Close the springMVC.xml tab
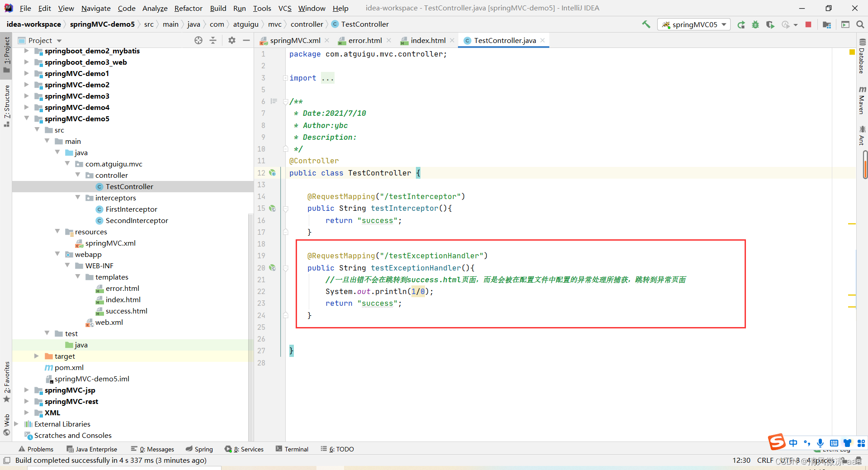Screen dimensions: 868x470 (x=327, y=40)
